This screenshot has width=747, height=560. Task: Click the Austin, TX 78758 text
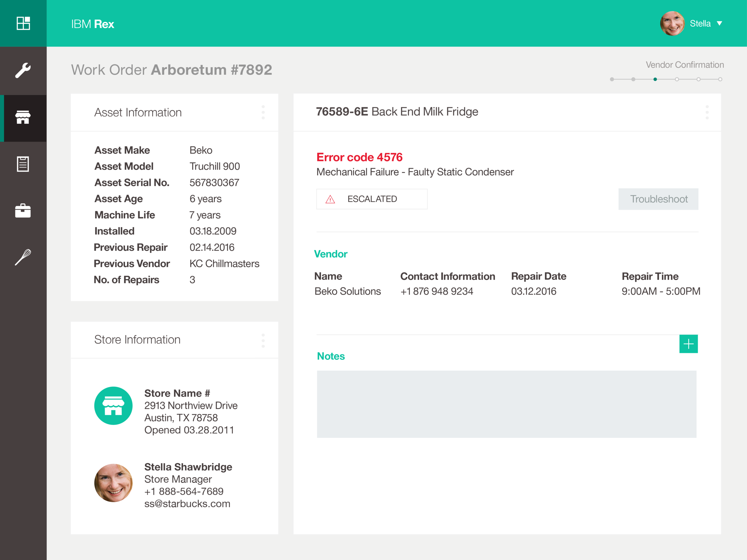coord(181,418)
